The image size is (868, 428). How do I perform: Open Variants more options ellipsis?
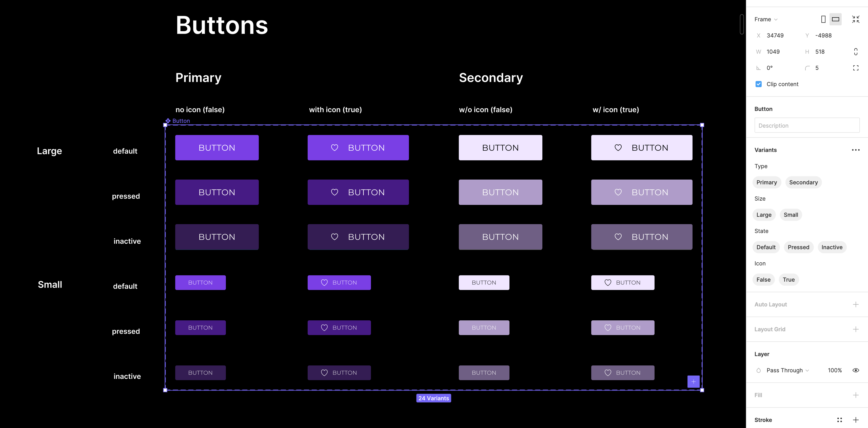(x=856, y=150)
